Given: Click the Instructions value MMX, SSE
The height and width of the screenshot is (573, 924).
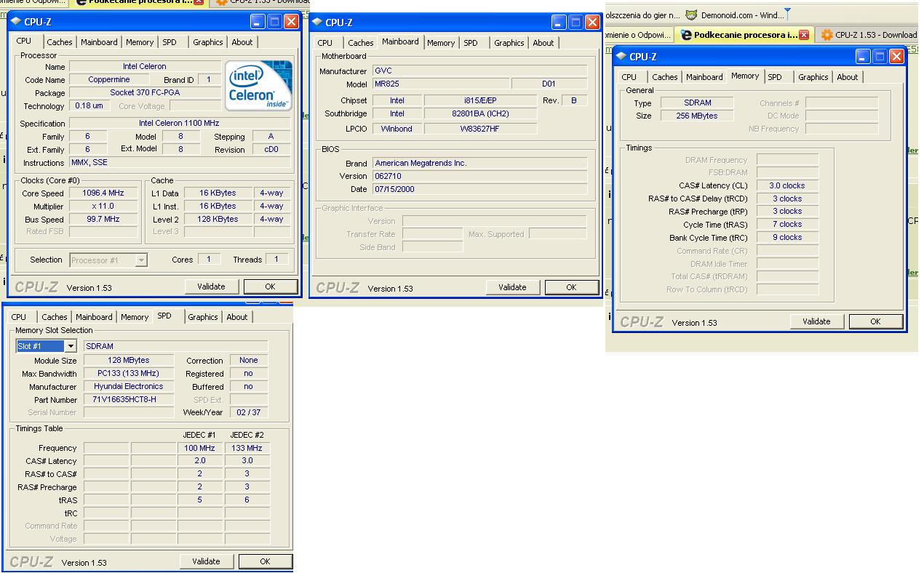Looking at the screenshot, I should (180, 163).
